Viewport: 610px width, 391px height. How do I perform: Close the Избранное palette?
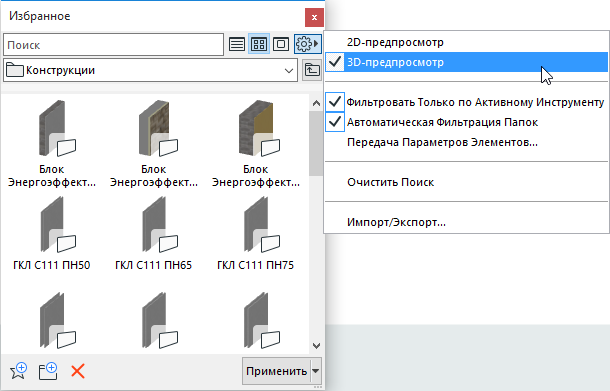click(314, 17)
